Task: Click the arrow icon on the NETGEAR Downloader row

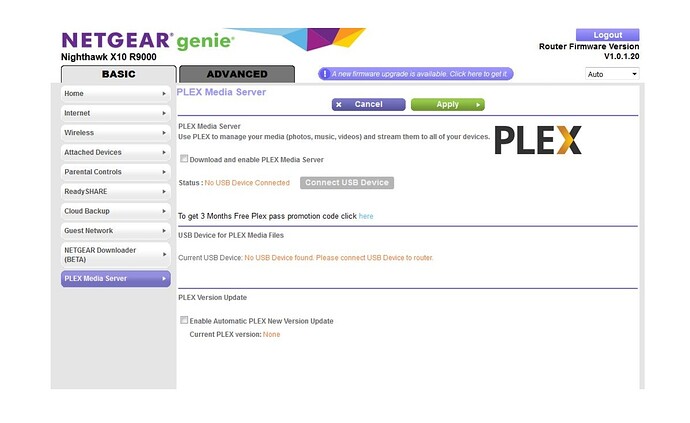Action: coord(164,254)
